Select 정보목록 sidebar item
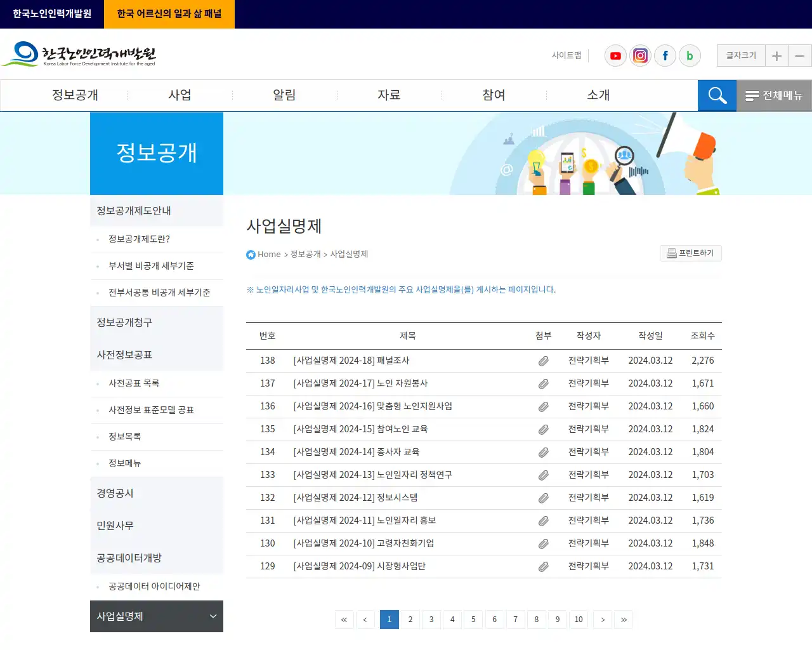The height and width of the screenshot is (650, 812). (x=157, y=437)
